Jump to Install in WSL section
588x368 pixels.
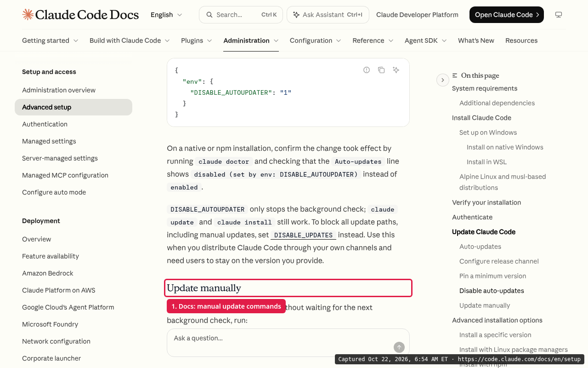click(x=486, y=162)
